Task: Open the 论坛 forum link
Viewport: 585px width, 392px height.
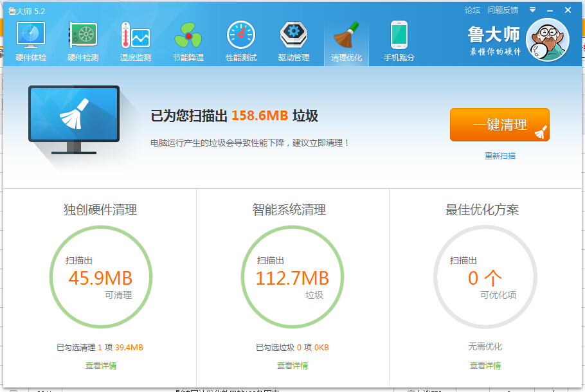Action: coord(473,10)
